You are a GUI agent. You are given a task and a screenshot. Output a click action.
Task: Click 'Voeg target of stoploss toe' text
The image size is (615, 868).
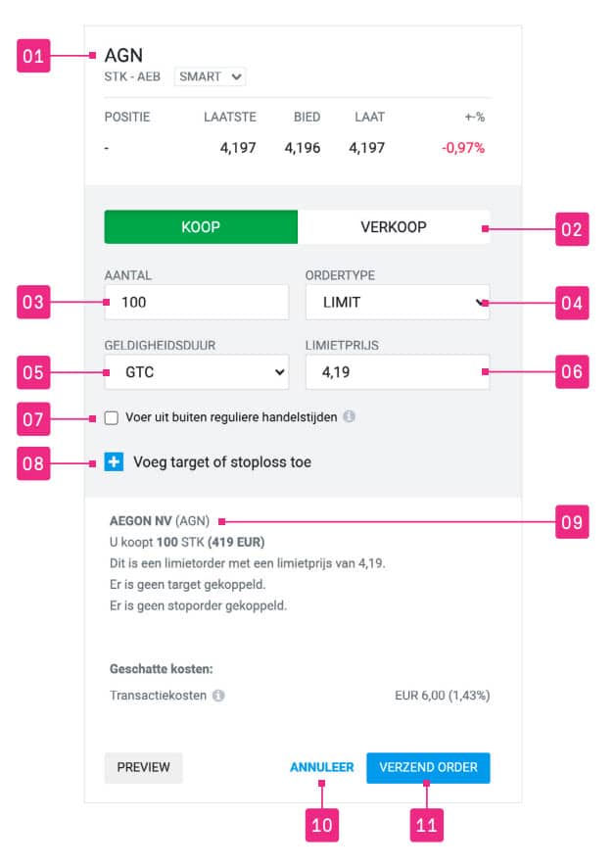(222, 462)
